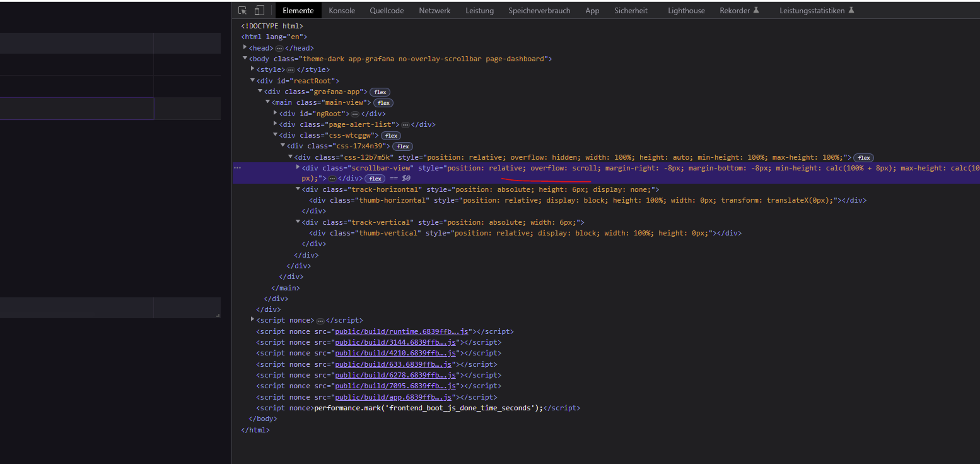This screenshot has width=980, height=464.
Task: Select the closing </body> tag line
Action: [263, 419]
